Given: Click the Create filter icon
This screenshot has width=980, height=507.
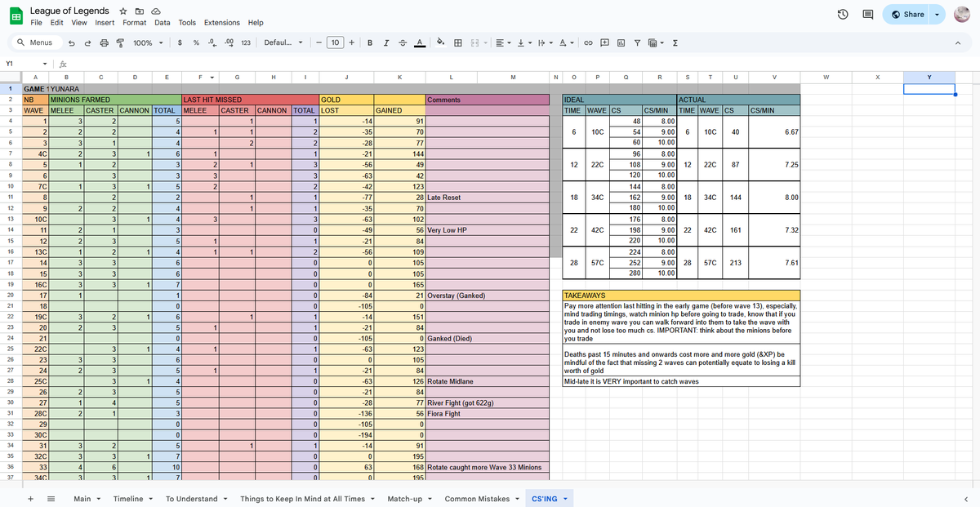Looking at the screenshot, I should click(x=638, y=42).
